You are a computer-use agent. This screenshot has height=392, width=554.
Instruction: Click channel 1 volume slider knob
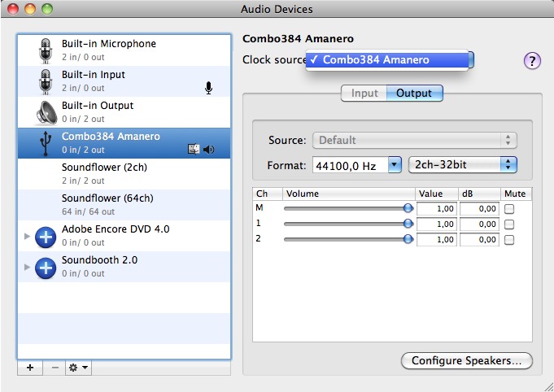pos(408,224)
